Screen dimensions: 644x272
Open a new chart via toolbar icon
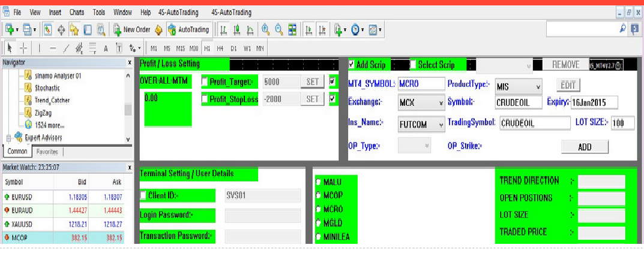point(10,29)
